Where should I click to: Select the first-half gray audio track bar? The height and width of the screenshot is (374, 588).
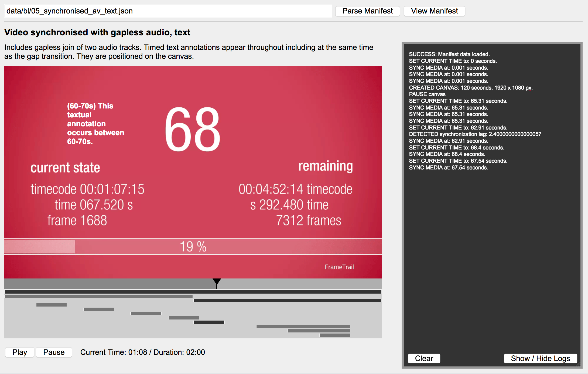(x=99, y=296)
